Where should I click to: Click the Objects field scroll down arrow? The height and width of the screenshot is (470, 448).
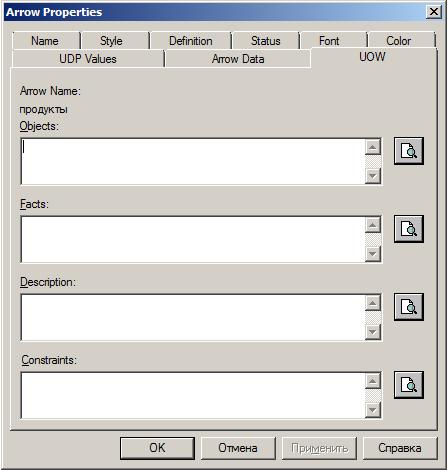[373, 176]
